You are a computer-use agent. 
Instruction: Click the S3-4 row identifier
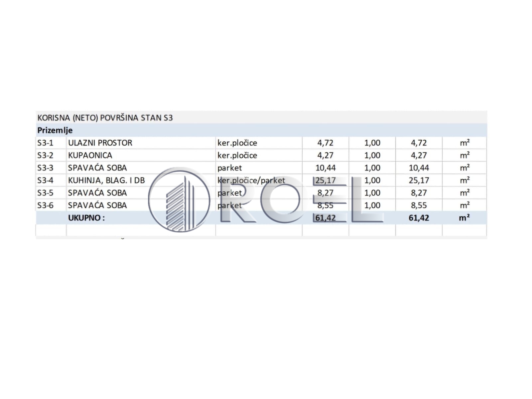pyautogui.click(x=45, y=181)
